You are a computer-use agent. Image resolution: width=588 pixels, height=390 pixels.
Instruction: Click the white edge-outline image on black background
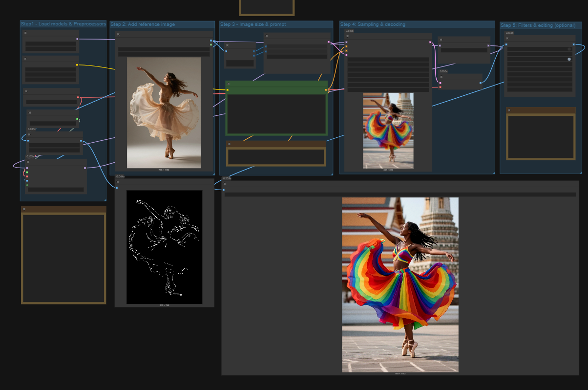click(x=164, y=247)
